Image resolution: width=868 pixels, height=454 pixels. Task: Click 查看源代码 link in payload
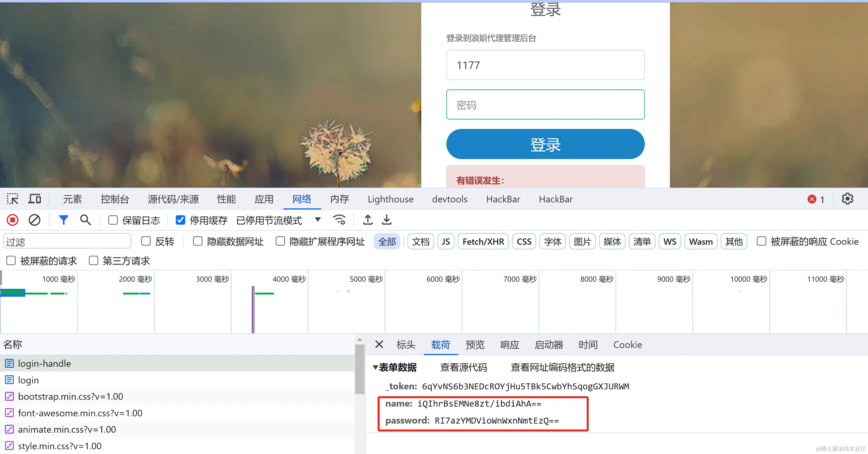click(x=463, y=367)
